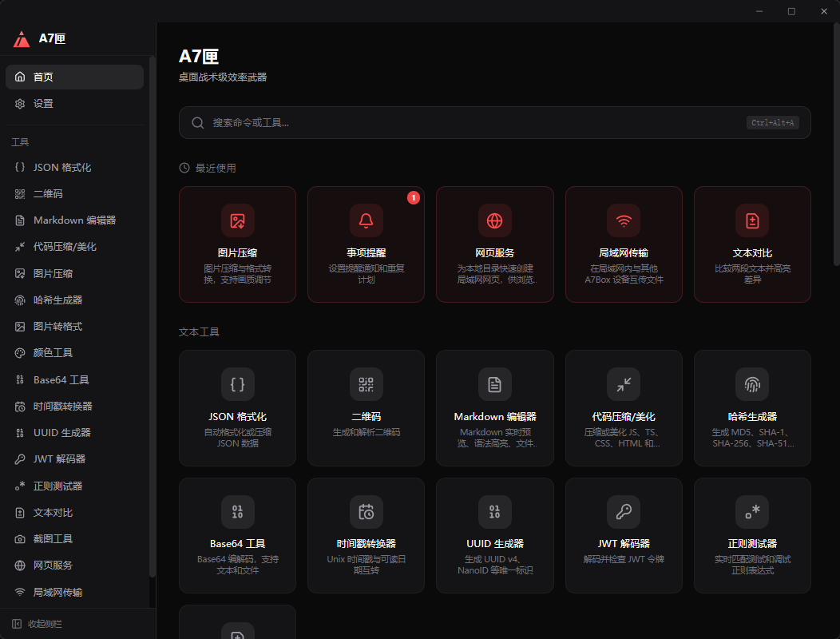Click the search magnifier icon

198,123
